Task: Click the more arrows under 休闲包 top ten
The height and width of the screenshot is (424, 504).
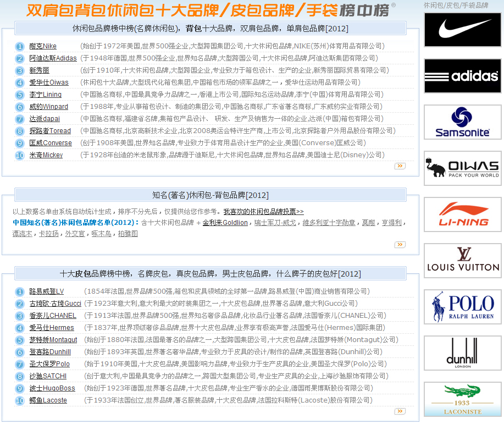Action: click(400, 166)
